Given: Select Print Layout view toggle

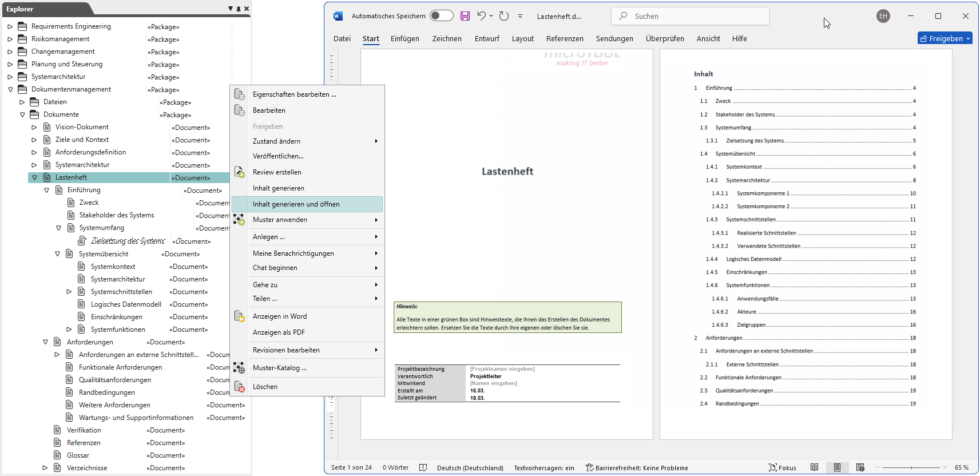Looking at the screenshot, I should tap(837, 467).
